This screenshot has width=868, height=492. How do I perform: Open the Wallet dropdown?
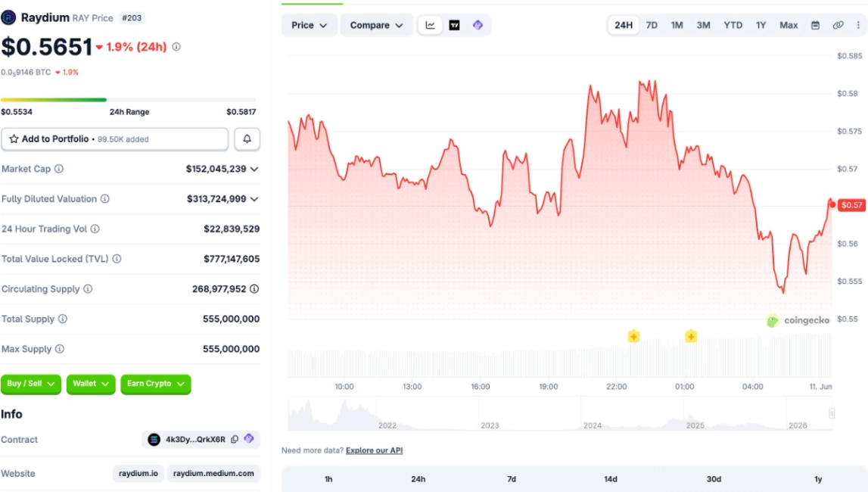[x=91, y=384]
